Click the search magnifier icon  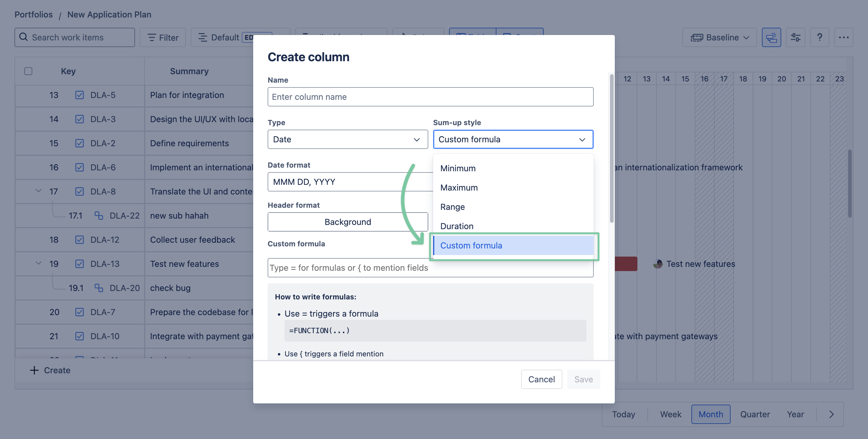[x=23, y=37]
